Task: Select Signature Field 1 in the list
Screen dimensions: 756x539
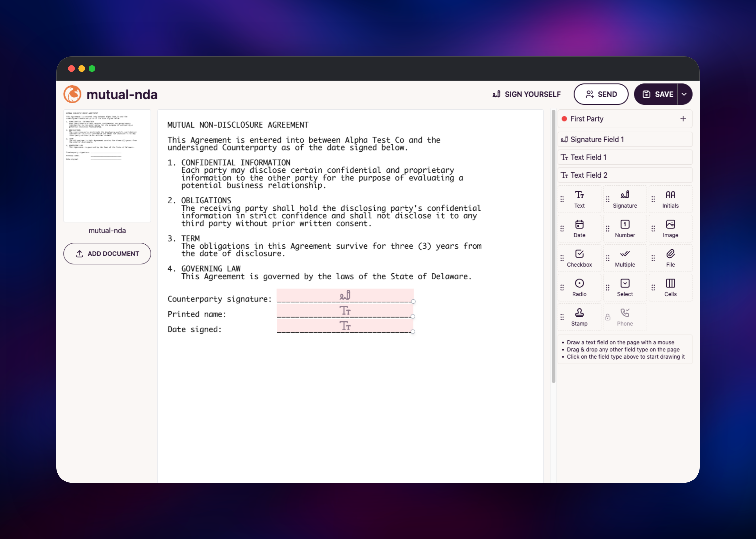Action: (625, 139)
